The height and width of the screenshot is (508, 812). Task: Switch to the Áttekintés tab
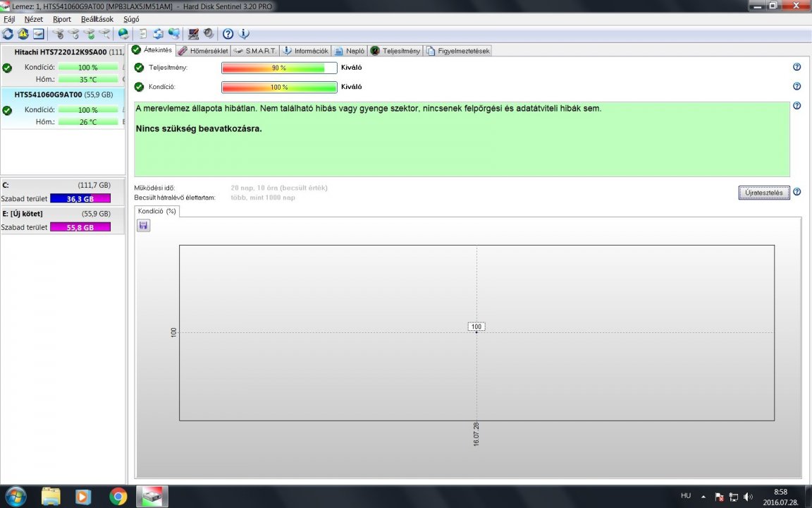click(152, 50)
